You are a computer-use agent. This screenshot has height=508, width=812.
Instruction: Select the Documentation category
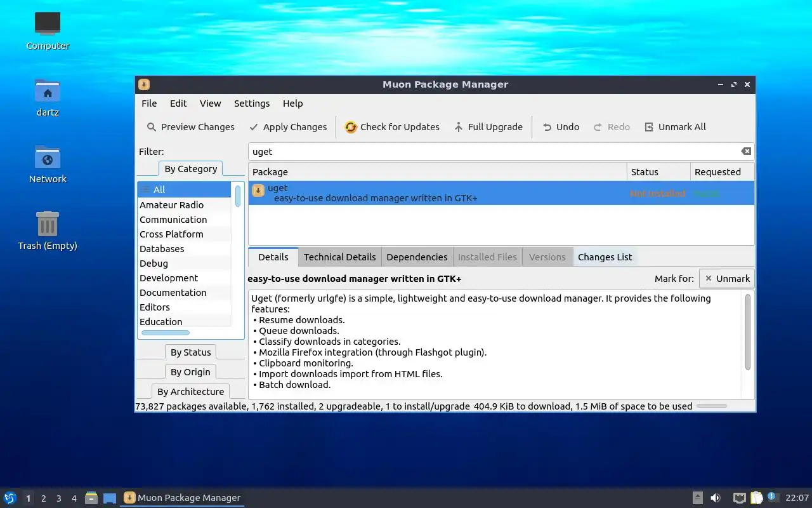pyautogui.click(x=184, y=293)
